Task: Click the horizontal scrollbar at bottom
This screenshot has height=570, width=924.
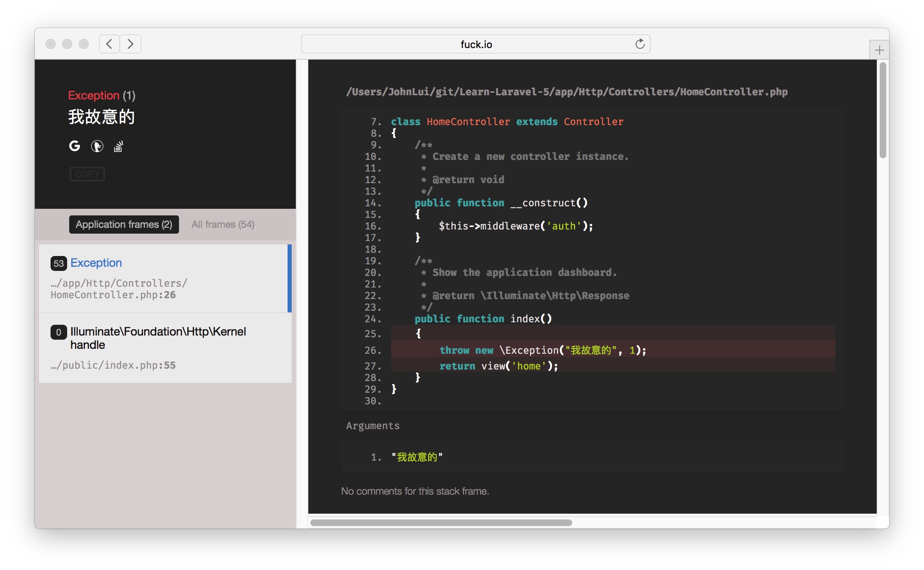Action: [x=441, y=523]
